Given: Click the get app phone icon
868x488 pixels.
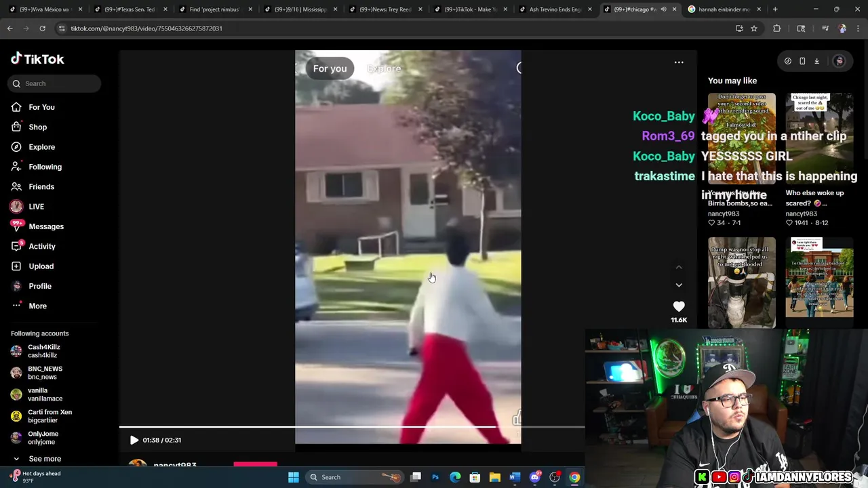Looking at the screenshot, I should 802,61.
